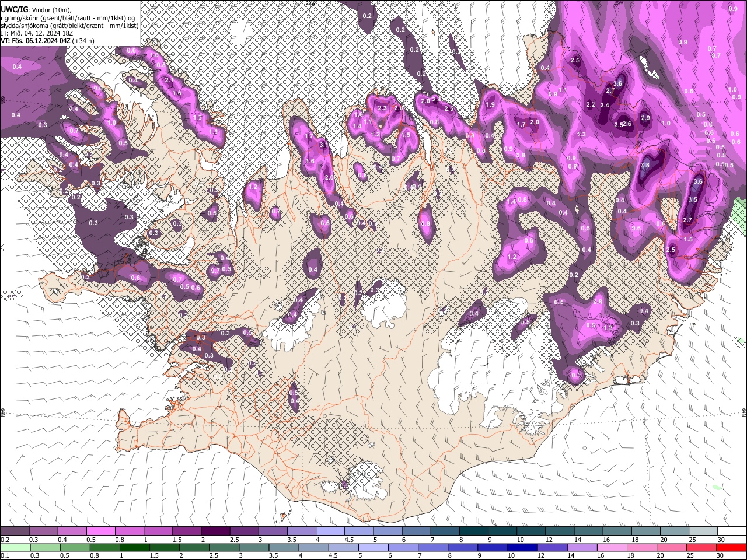
Task: Pick the green rain swatch labeled 0.8
Action: [x=104, y=547]
